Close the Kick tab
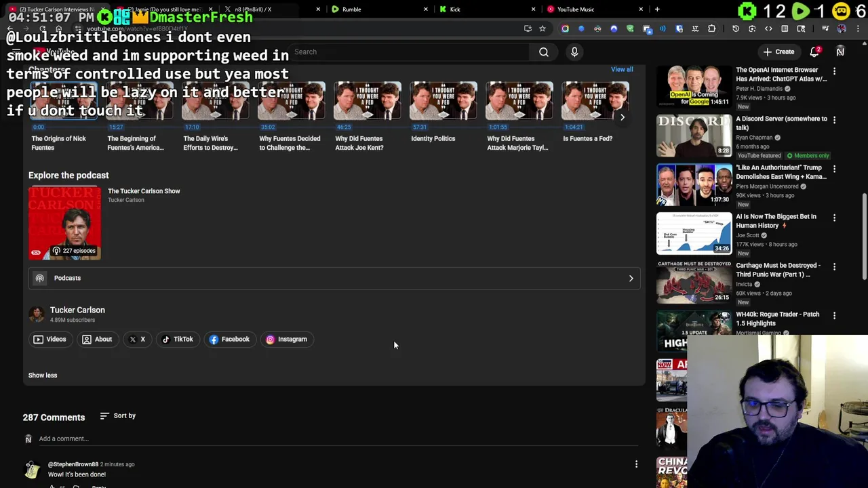Viewport: 868px width, 488px height. 533,9
